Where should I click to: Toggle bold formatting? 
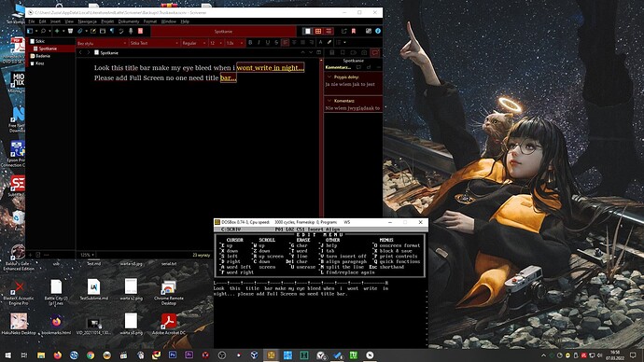[x=250, y=43]
